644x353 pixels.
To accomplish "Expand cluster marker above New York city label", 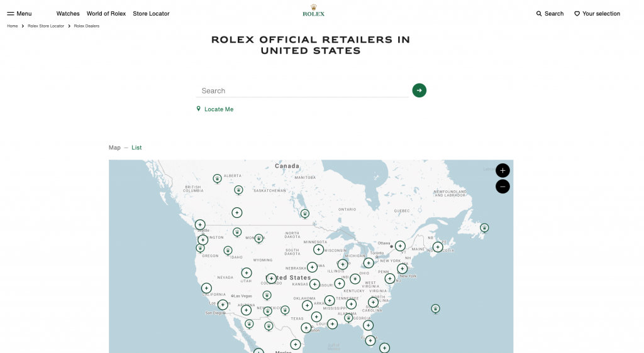I will click(402, 269).
